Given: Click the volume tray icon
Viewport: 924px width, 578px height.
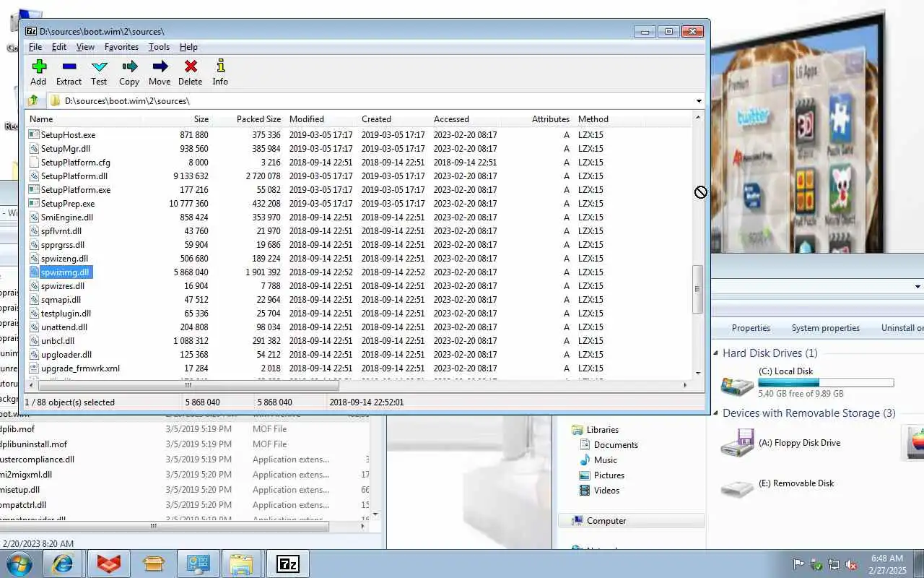Looking at the screenshot, I should [x=852, y=564].
